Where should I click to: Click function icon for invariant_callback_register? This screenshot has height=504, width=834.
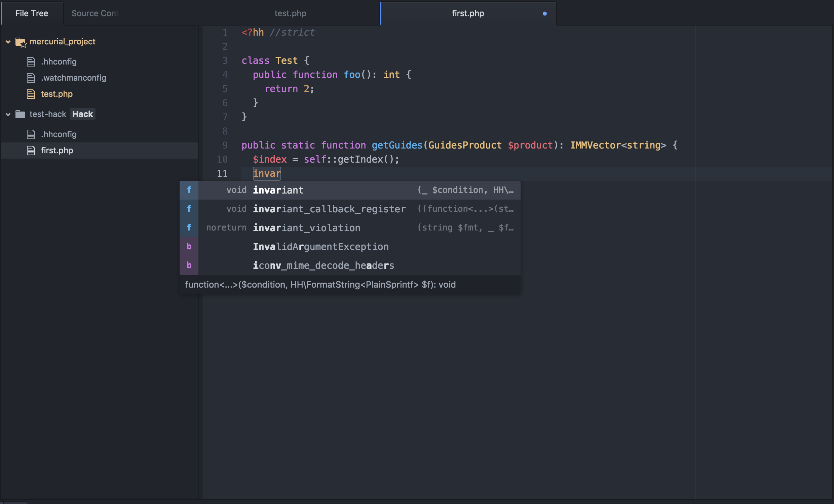[x=189, y=209]
